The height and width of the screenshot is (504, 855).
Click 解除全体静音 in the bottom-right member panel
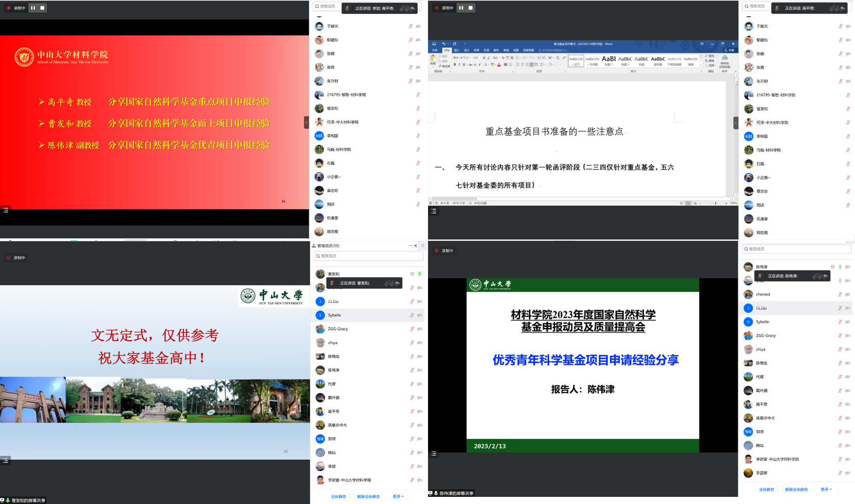click(796, 489)
